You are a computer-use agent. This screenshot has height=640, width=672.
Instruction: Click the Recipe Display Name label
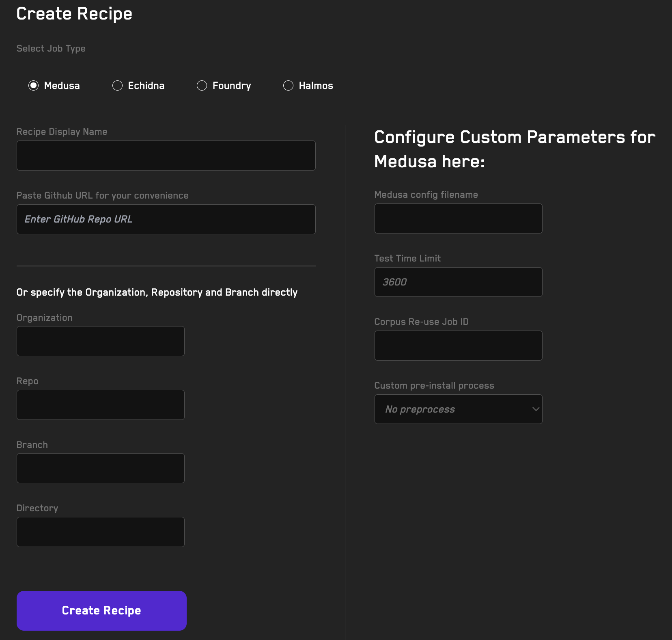click(62, 132)
